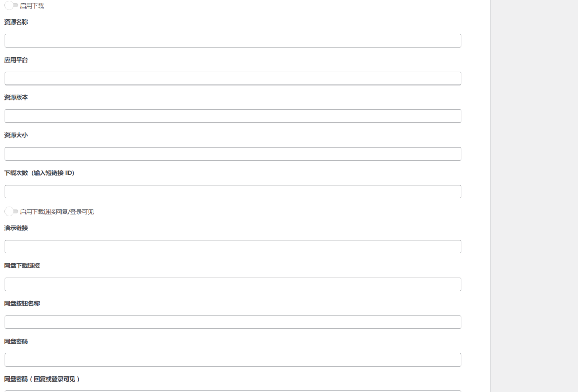
Task: Click the 资源大小 text field
Action: [x=233, y=154]
